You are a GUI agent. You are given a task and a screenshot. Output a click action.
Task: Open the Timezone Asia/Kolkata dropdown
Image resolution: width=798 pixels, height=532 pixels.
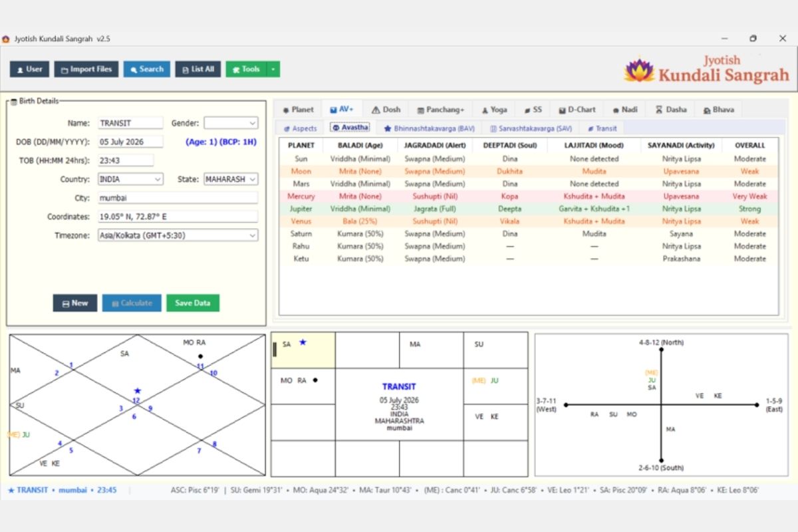click(x=178, y=235)
